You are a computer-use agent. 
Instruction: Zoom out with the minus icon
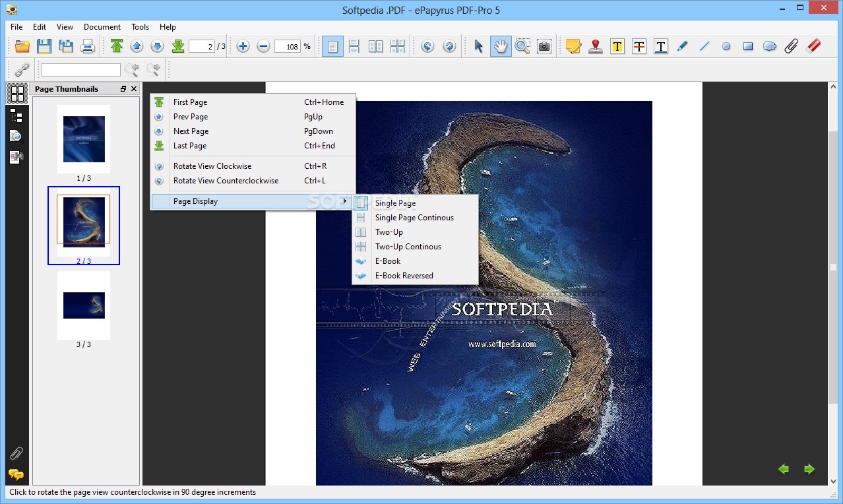click(x=263, y=46)
